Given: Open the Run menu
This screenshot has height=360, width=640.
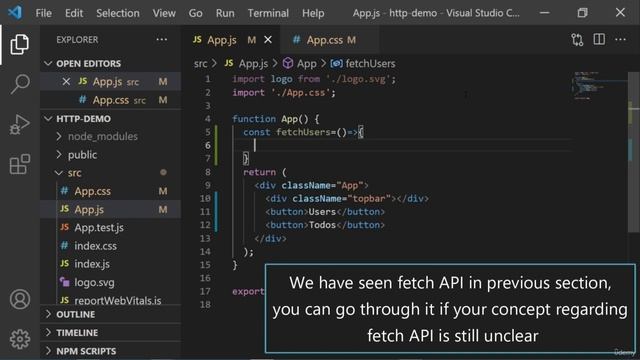Looking at the screenshot, I should point(225,13).
